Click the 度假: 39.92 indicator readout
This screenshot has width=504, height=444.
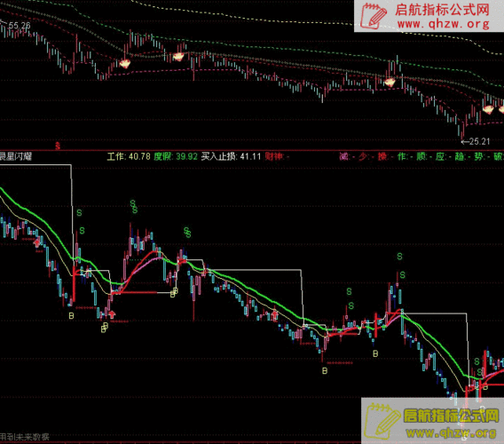(x=176, y=156)
